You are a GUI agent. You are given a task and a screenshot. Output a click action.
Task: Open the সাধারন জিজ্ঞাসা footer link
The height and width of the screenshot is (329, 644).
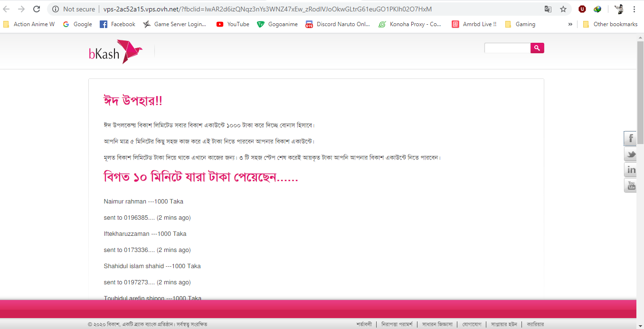437,324
